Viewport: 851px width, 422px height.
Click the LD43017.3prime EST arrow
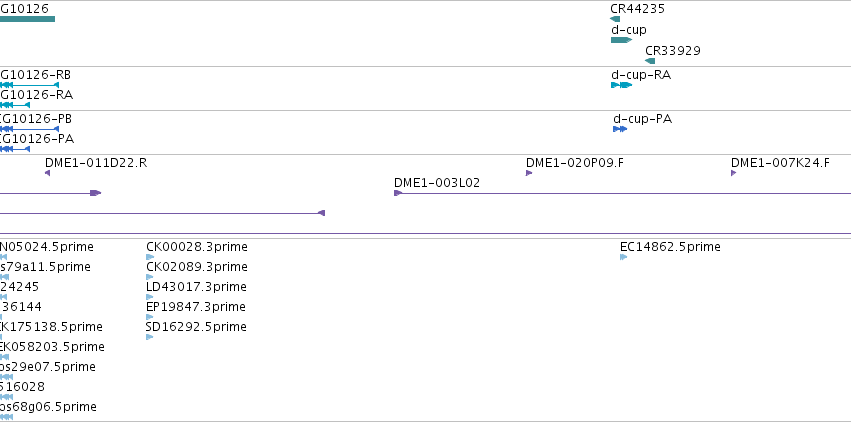[150, 297]
